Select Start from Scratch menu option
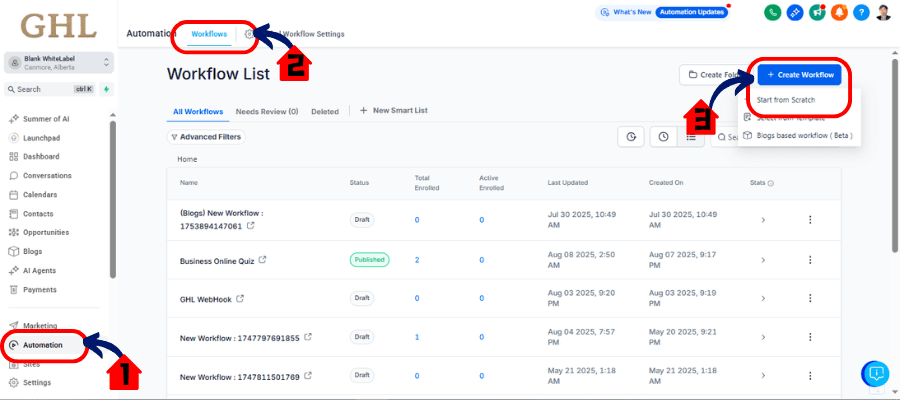The image size is (900, 400). pyautogui.click(x=786, y=100)
